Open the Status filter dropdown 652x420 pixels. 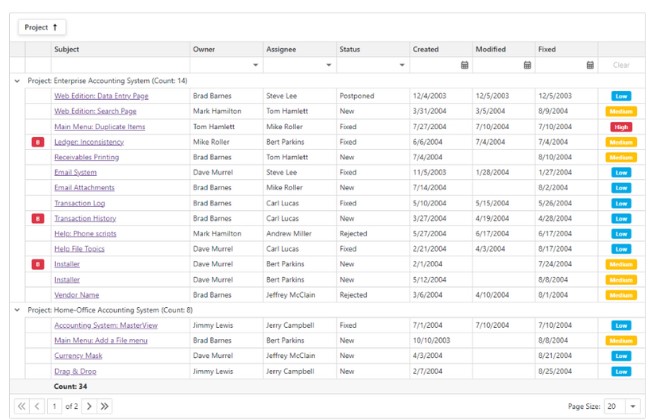[x=401, y=64]
